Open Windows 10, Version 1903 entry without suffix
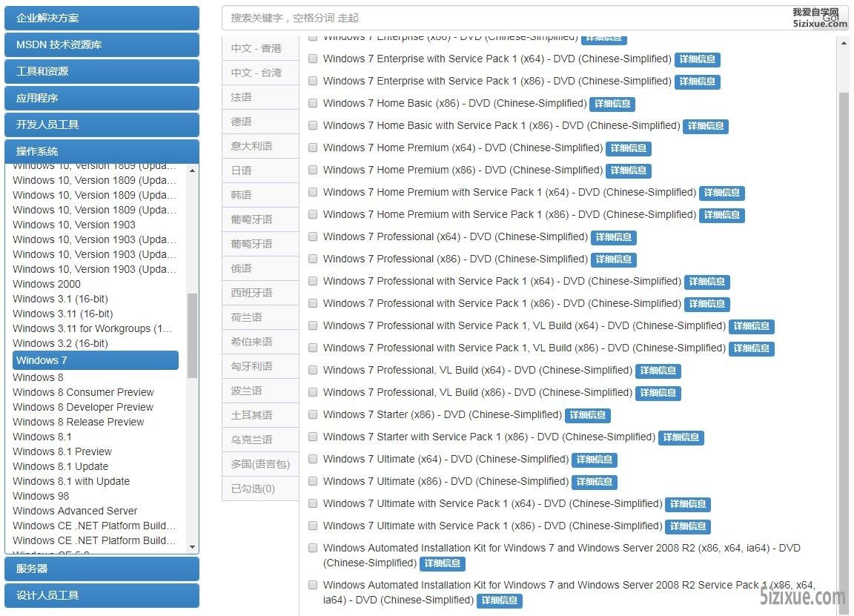Screen dimensions: 854x616 pos(74,225)
